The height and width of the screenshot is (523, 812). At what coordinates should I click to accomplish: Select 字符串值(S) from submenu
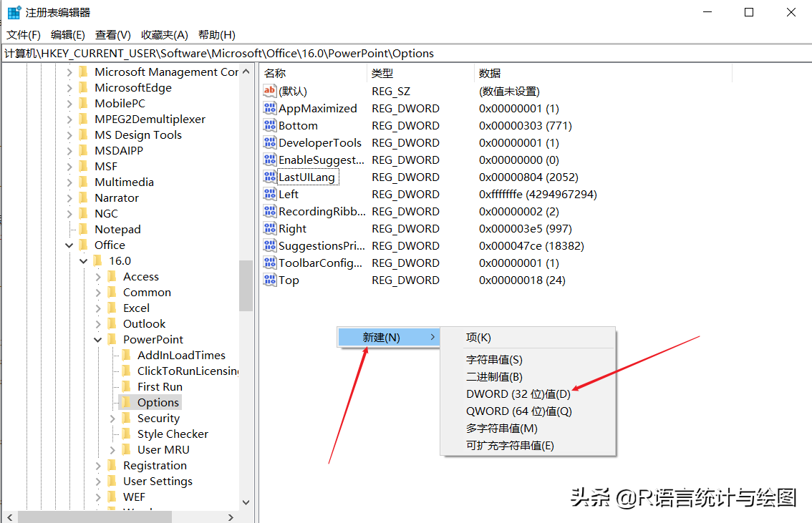528,360
